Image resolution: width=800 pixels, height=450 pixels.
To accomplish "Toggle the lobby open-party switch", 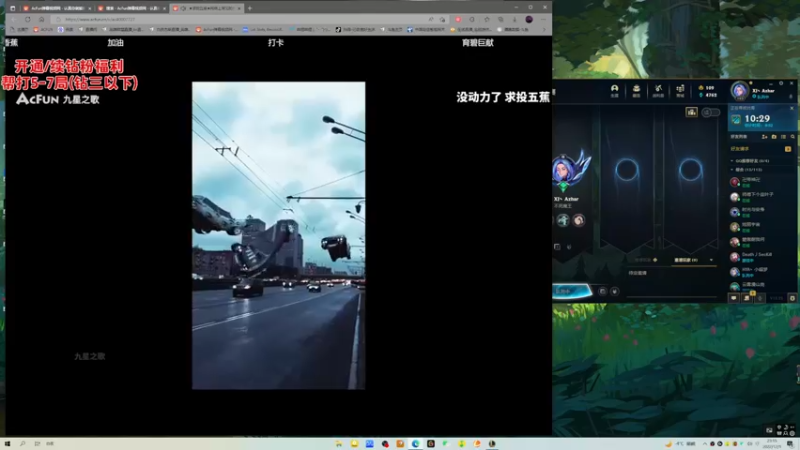I will [710, 112].
